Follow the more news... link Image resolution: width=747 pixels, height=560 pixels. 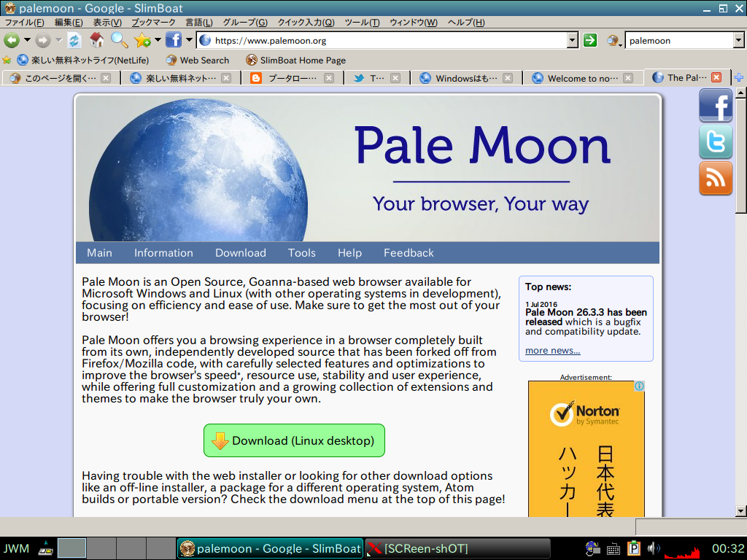click(553, 351)
